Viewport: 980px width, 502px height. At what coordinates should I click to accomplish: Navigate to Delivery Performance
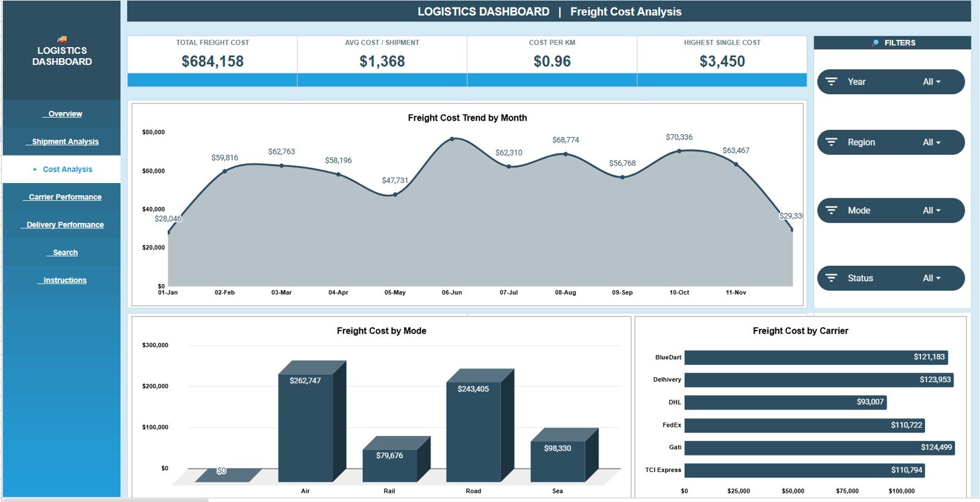[x=65, y=225]
